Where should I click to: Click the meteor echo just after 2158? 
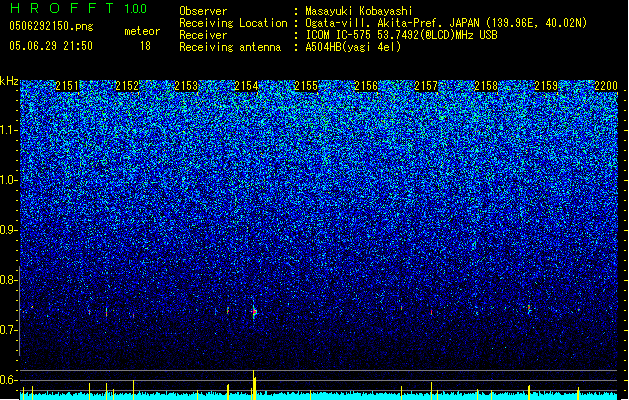pyautogui.click(x=529, y=309)
